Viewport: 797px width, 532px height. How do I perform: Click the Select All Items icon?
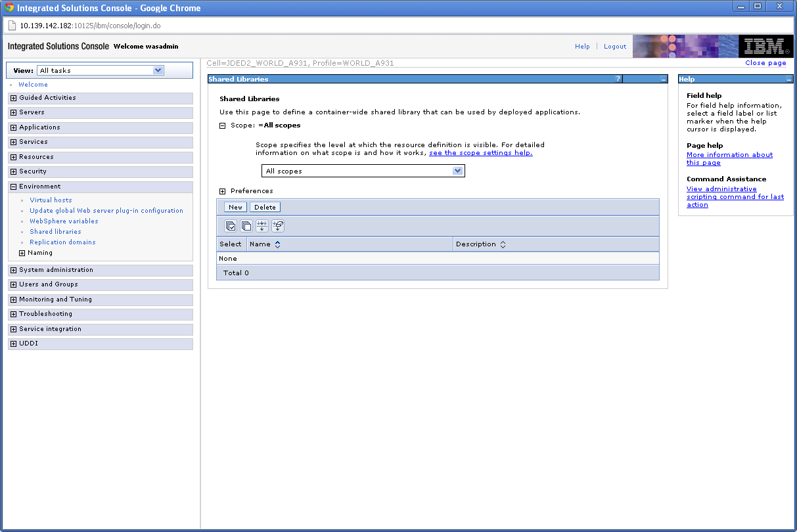coord(231,226)
